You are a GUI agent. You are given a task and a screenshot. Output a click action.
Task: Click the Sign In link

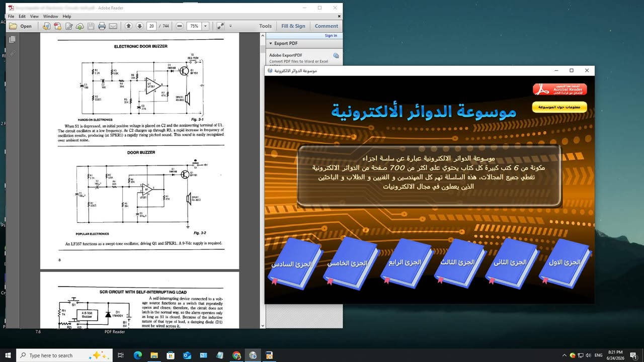(x=331, y=36)
